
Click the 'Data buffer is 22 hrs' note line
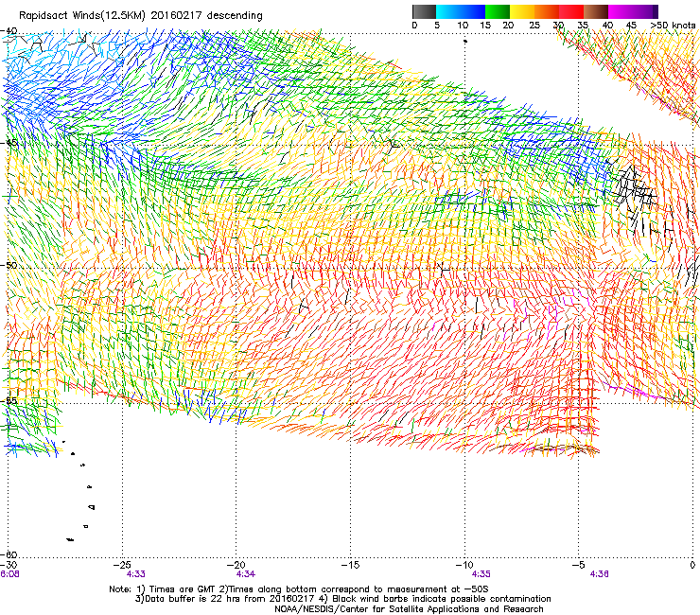pyautogui.click(x=342, y=599)
